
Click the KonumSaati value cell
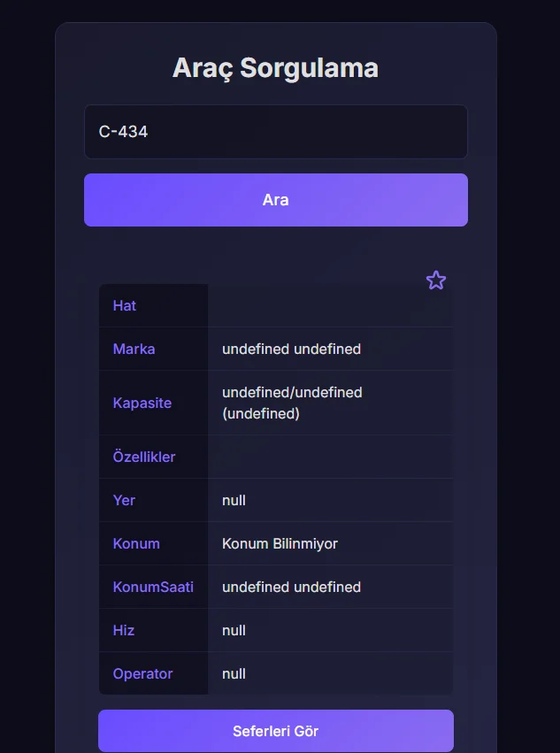(291, 587)
